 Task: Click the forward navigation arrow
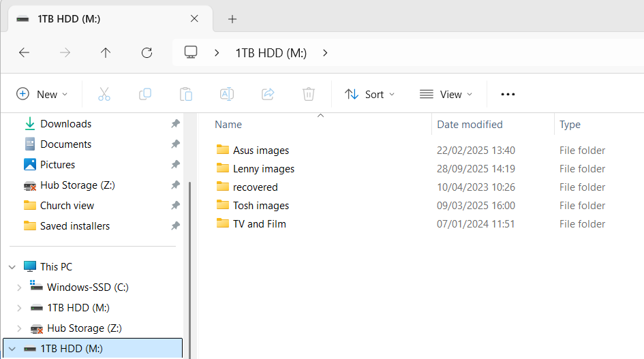[65, 52]
